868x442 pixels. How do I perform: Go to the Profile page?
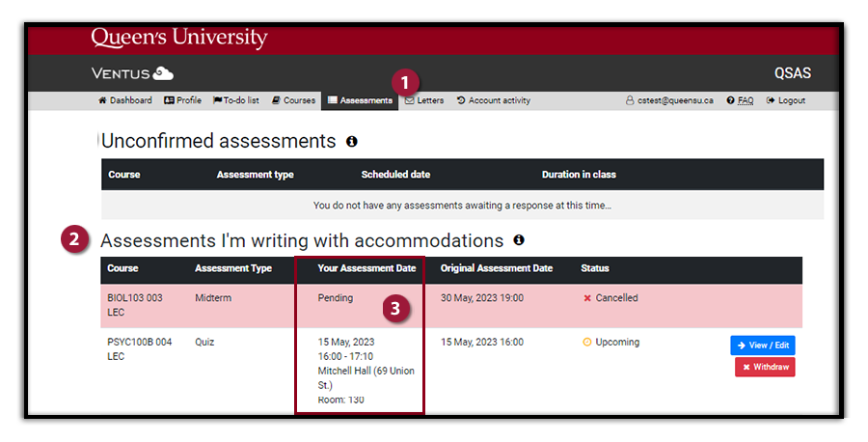pyautogui.click(x=182, y=100)
